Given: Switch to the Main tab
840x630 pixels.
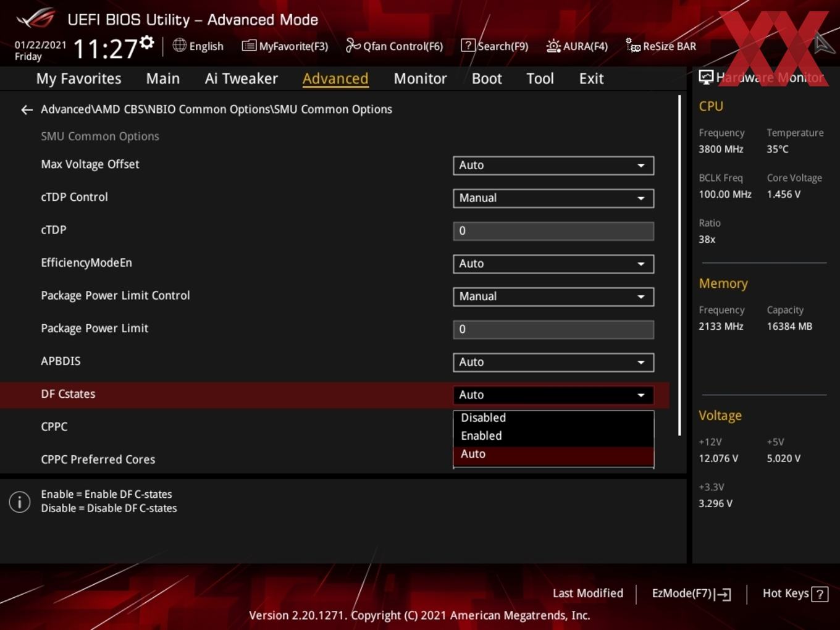Looking at the screenshot, I should pos(163,78).
